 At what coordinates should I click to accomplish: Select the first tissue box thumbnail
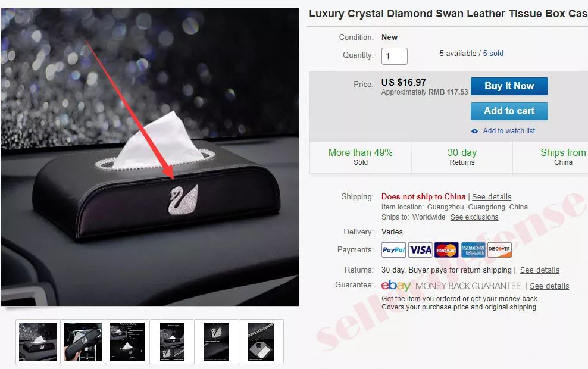(x=38, y=342)
